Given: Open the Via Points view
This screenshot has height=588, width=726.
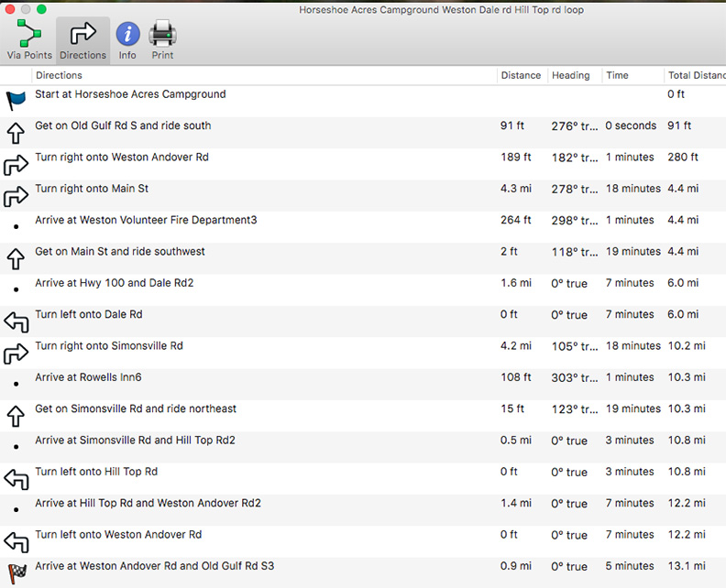Looking at the screenshot, I should [x=28, y=39].
